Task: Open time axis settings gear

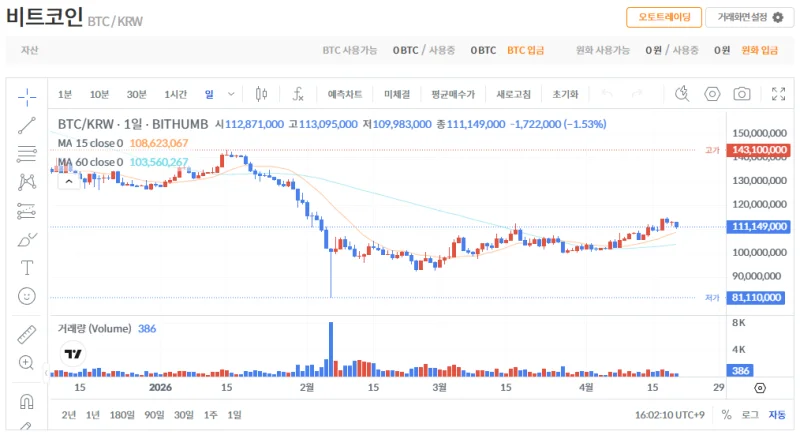Action: pos(760,388)
